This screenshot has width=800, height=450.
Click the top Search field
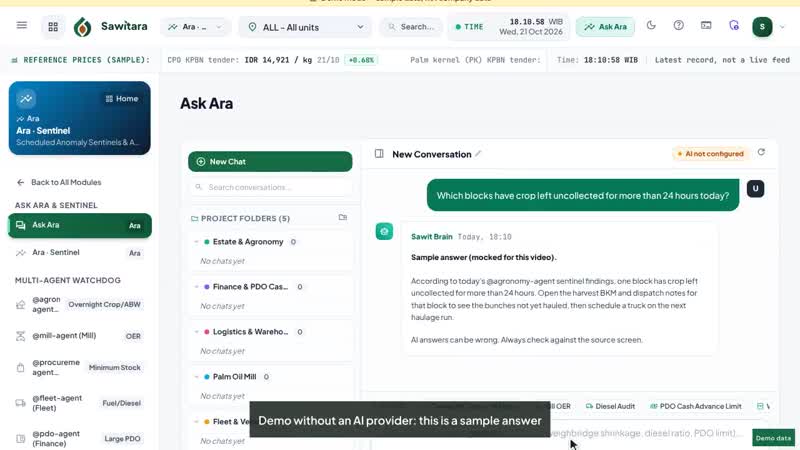coord(411,27)
